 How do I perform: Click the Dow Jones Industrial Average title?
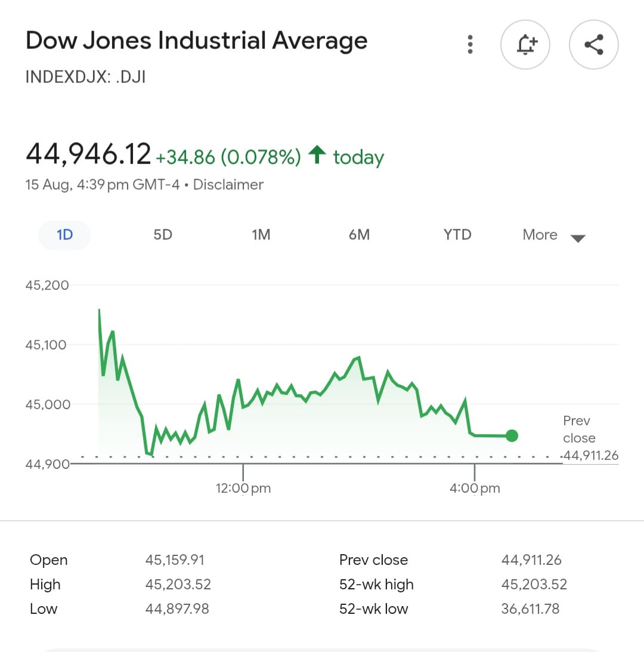pos(197,41)
